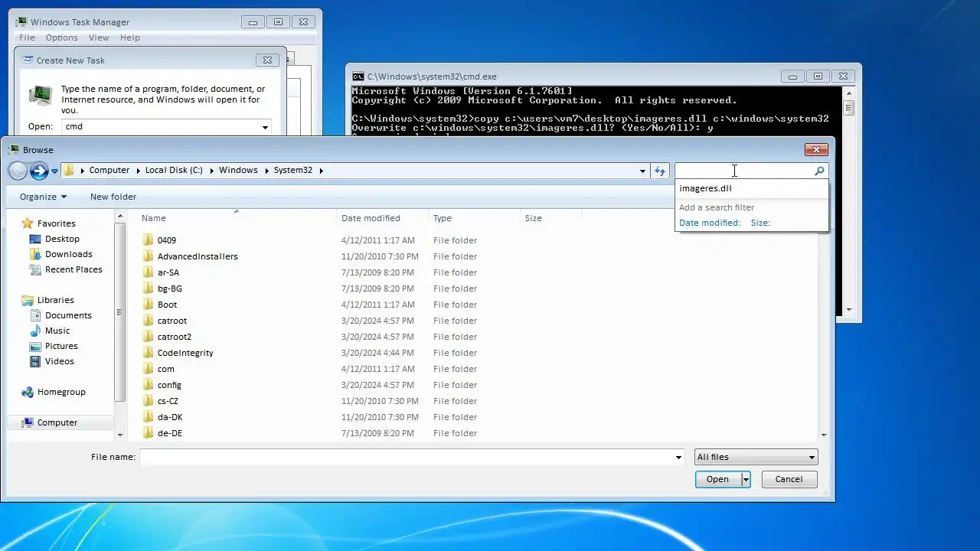Sort by the Date modified column header
This screenshot has height=551, width=980.
coord(383,218)
